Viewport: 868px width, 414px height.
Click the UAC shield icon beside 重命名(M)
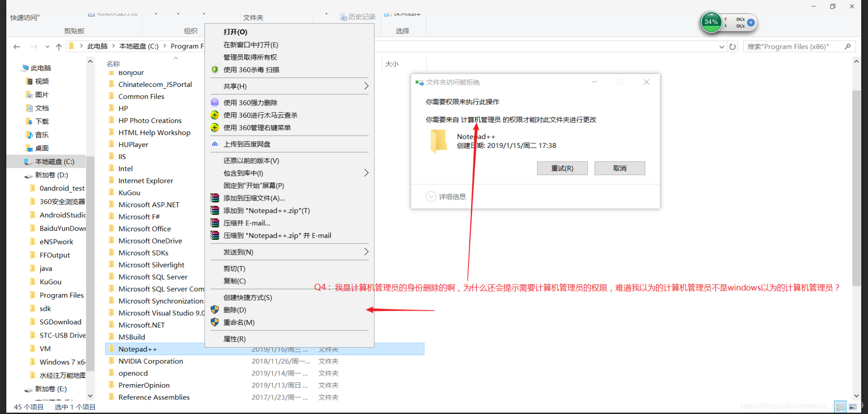pos(215,322)
